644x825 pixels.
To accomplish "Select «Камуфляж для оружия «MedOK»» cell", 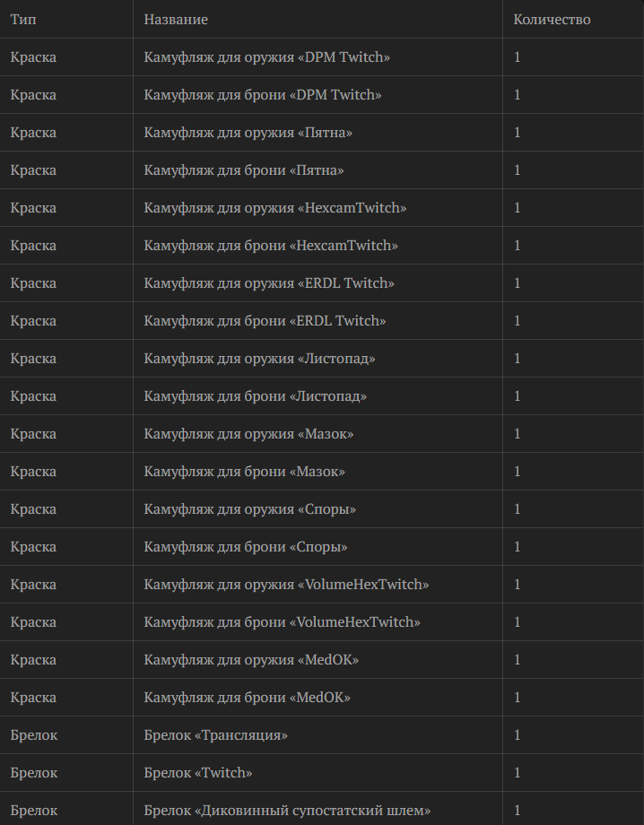I will (x=318, y=660).
